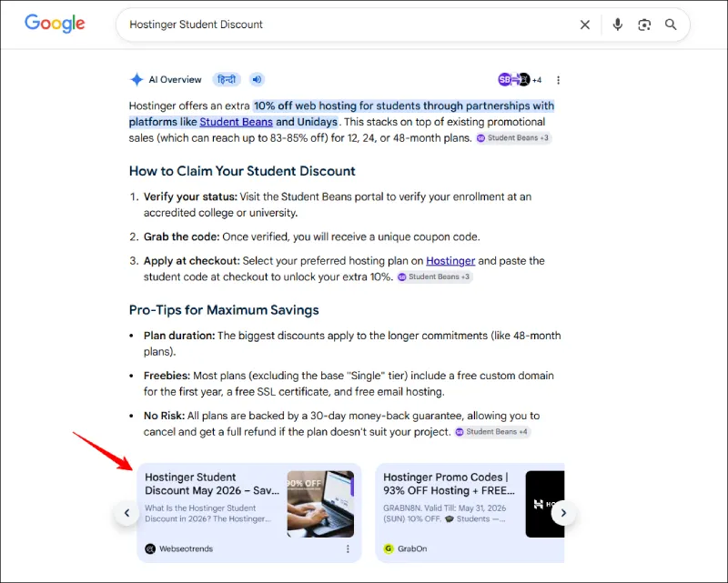Switch AI Overview to Hindi language

tap(227, 80)
